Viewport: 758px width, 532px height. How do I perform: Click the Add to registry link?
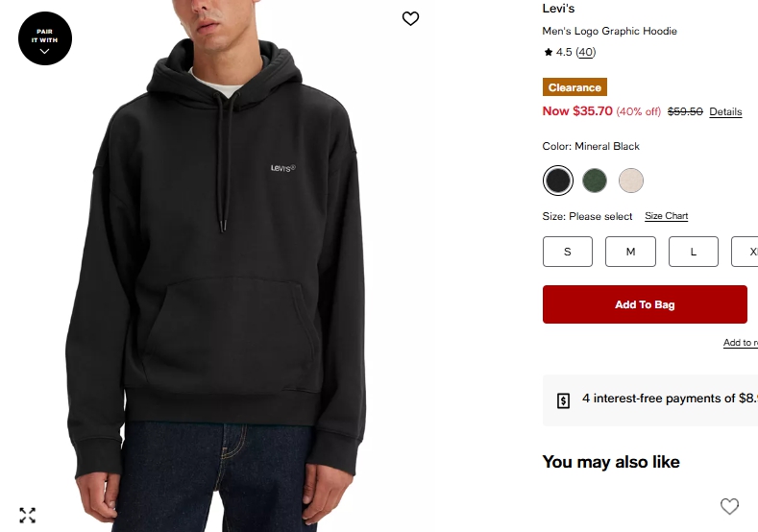pos(741,343)
